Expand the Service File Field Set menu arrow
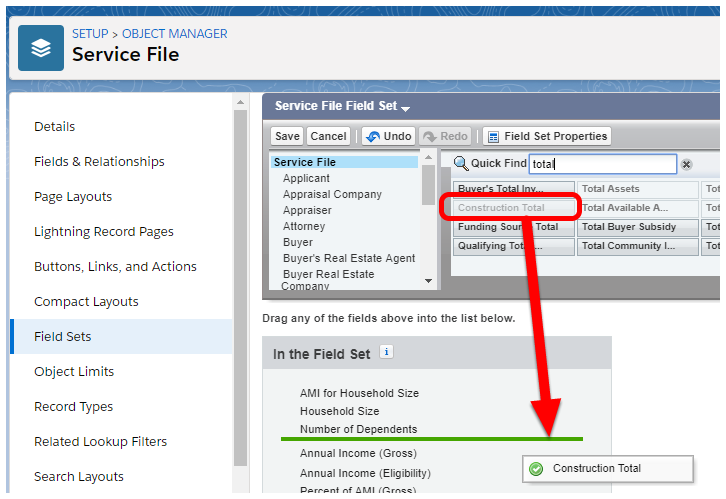Screen dimensions: 726x499 click(x=406, y=109)
